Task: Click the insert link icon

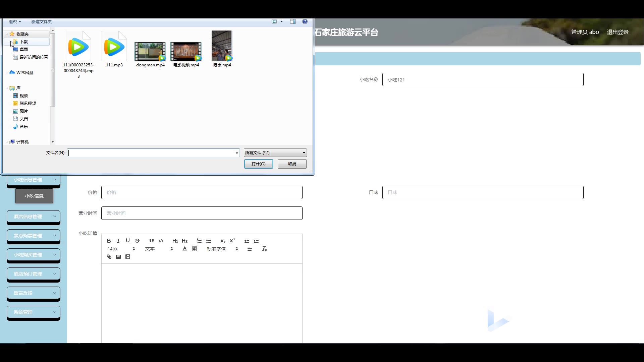Action: 109,257
